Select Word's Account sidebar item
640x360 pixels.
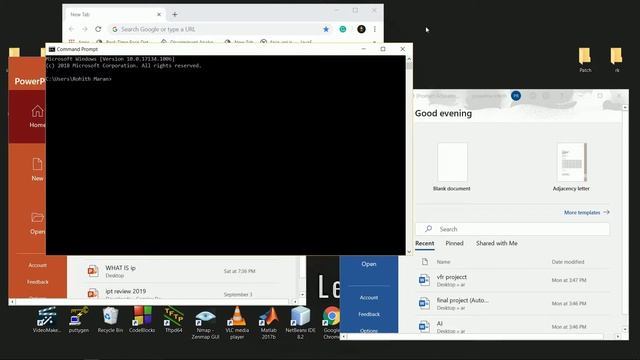click(369, 298)
